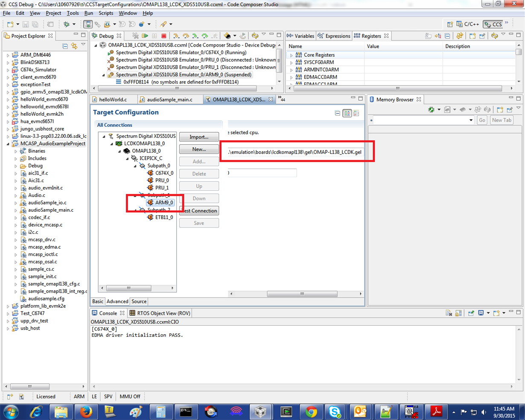Collapse the MCASP_AudioExampleProject tree node

pyautogui.click(x=8, y=144)
